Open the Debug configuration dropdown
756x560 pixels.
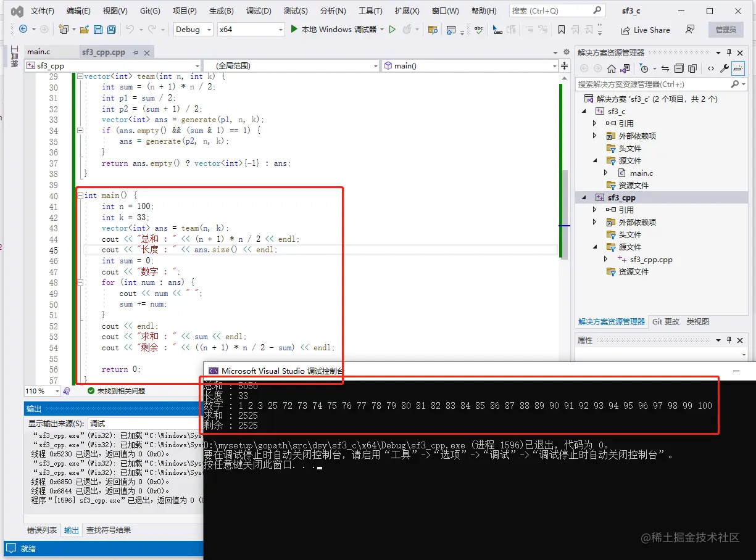pos(193,30)
